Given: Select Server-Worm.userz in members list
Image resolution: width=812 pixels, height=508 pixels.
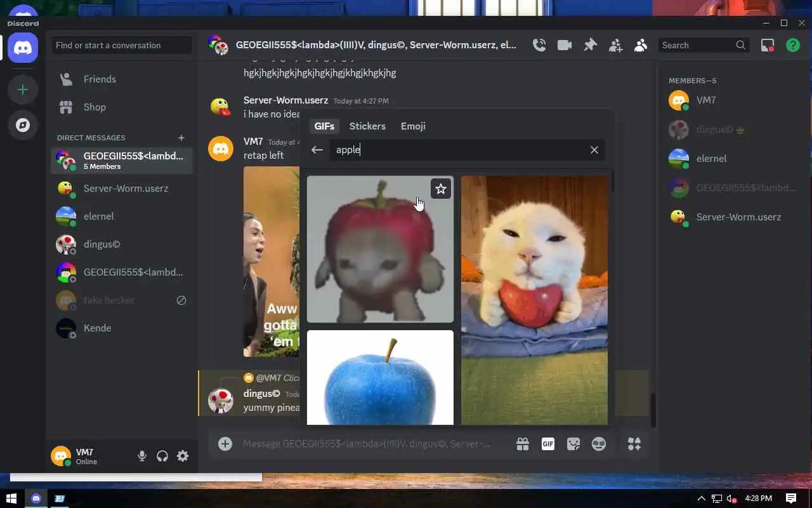Looking at the screenshot, I should pos(734,217).
